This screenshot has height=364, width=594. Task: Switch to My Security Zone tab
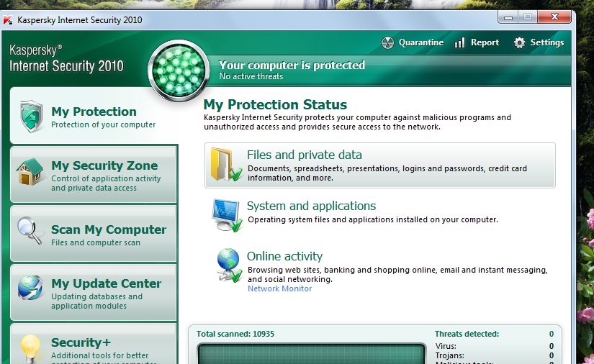pos(93,174)
